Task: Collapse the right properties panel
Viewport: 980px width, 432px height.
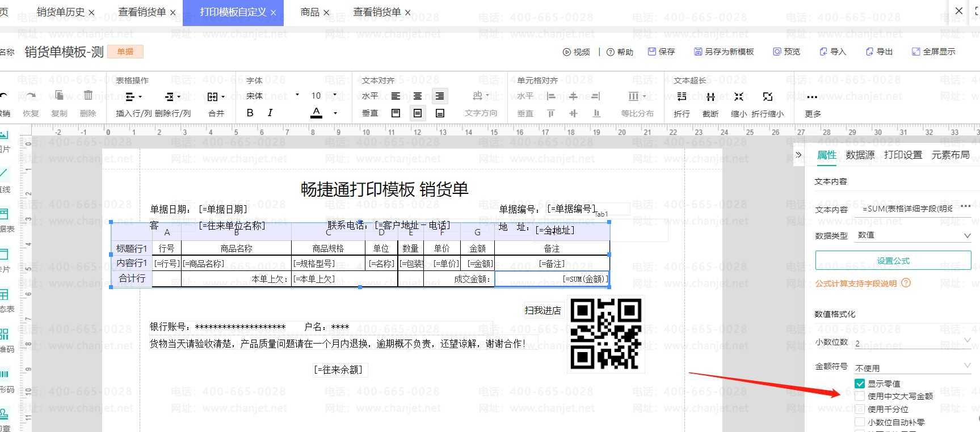Action: point(798,155)
